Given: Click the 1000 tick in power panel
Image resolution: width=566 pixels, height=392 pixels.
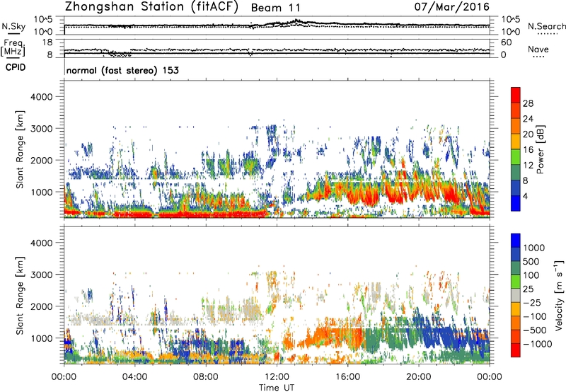Looking at the screenshot, I should [x=41, y=192].
